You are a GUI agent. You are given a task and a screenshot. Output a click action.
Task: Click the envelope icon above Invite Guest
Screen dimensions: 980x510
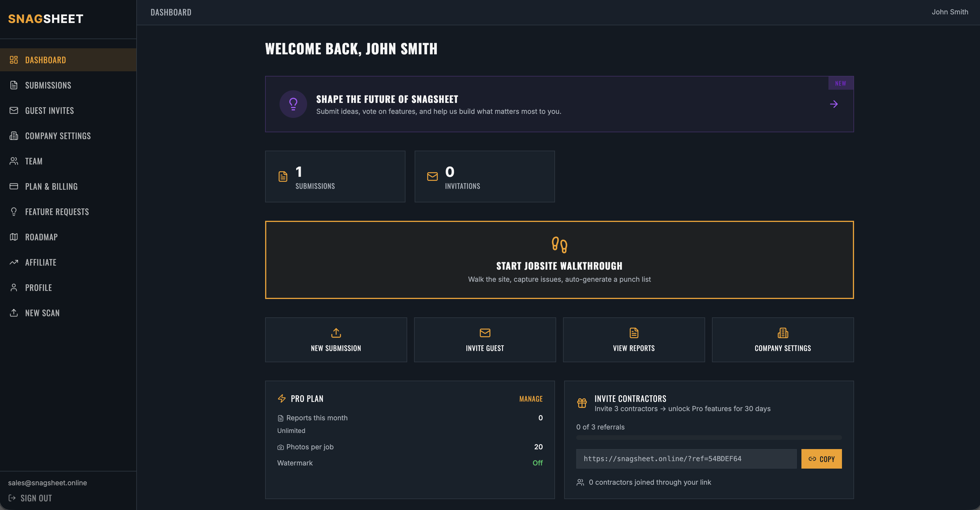coord(485,333)
